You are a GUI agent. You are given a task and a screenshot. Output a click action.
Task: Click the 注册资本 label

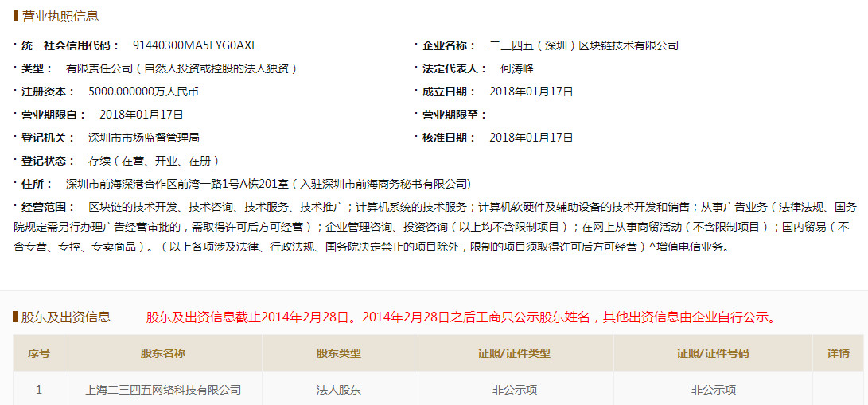point(48,92)
